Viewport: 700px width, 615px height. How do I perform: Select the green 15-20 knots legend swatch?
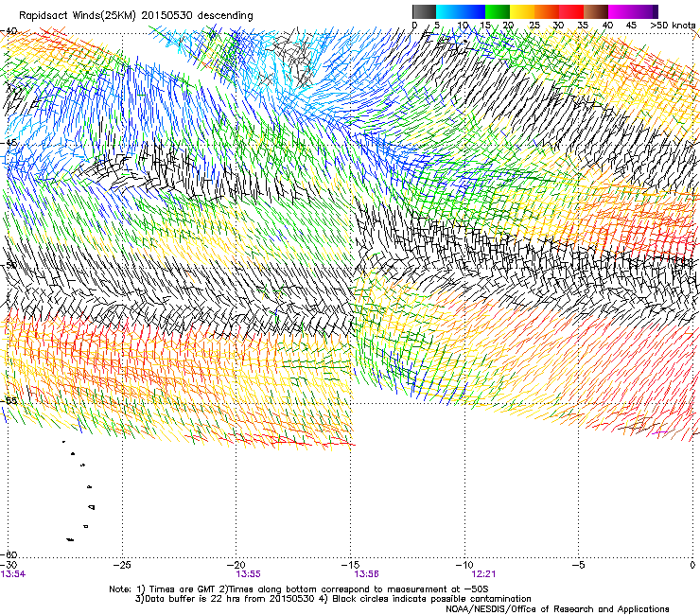(498, 11)
